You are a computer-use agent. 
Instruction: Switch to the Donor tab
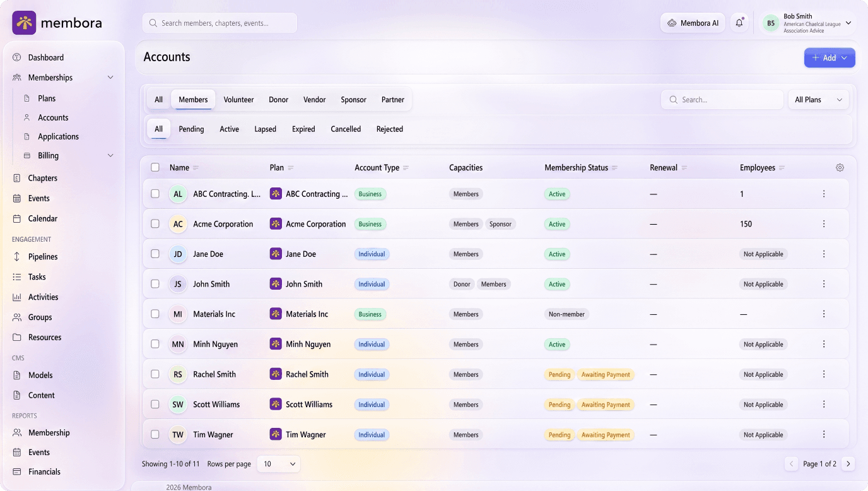point(278,100)
